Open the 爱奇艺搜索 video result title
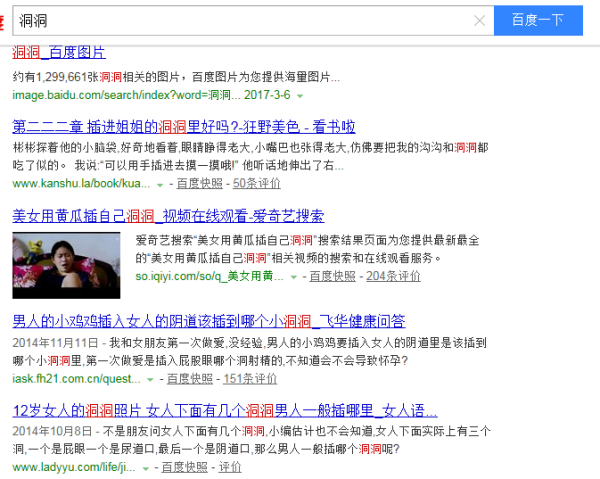Viewport: 600px width, 479px height. [x=168, y=216]
